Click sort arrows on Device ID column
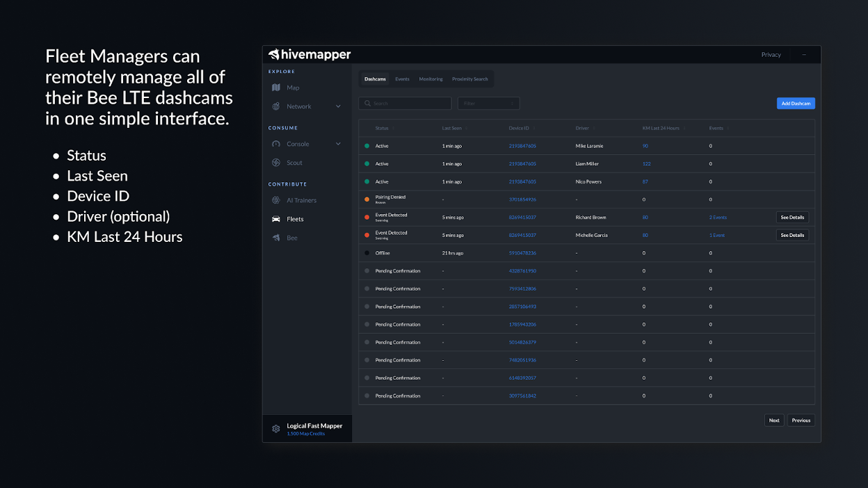The width and height of the screenshot is (868, 488). point(534,129)
